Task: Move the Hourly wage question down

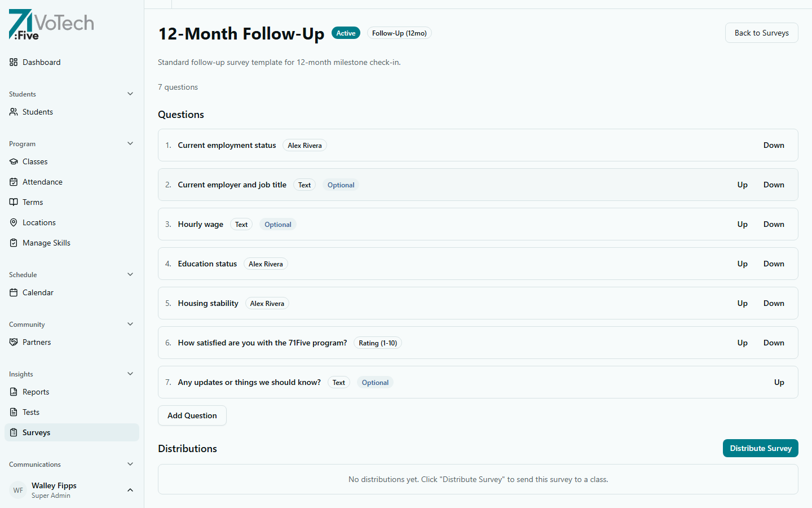Action: click(774, 224)
